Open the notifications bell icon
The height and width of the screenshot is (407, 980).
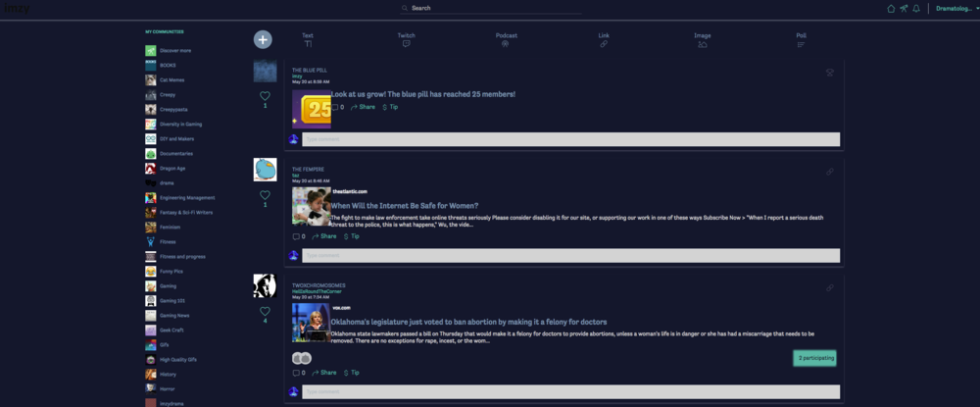[916, 9]
